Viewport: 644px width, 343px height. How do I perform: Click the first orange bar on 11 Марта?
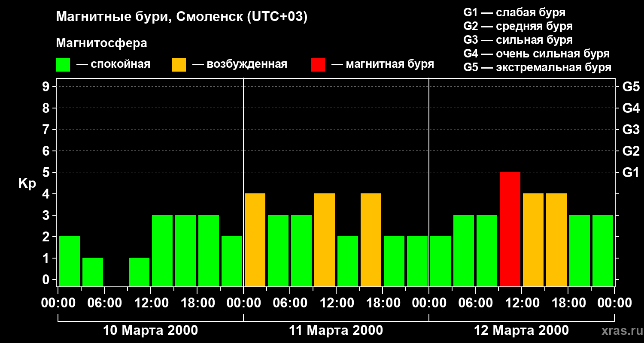tap(255, 240)
